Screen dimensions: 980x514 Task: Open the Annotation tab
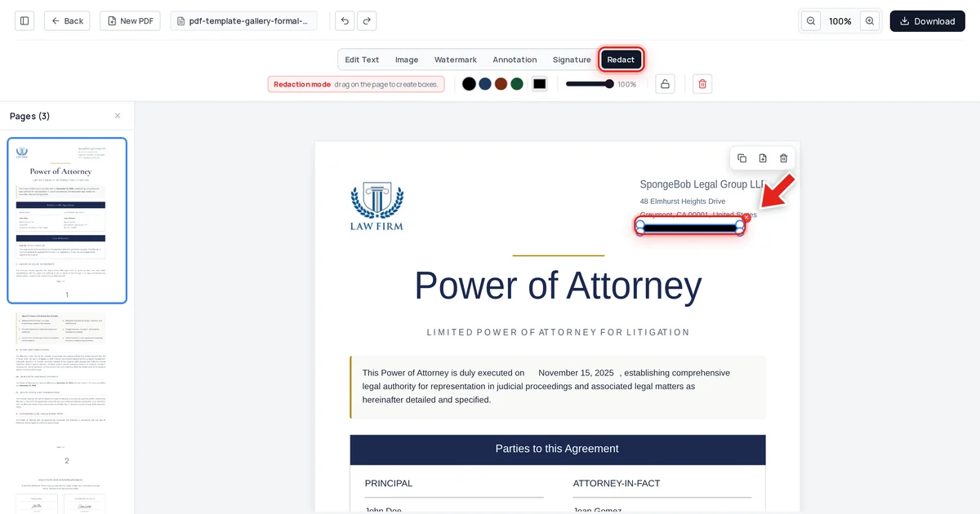(514, 60)
